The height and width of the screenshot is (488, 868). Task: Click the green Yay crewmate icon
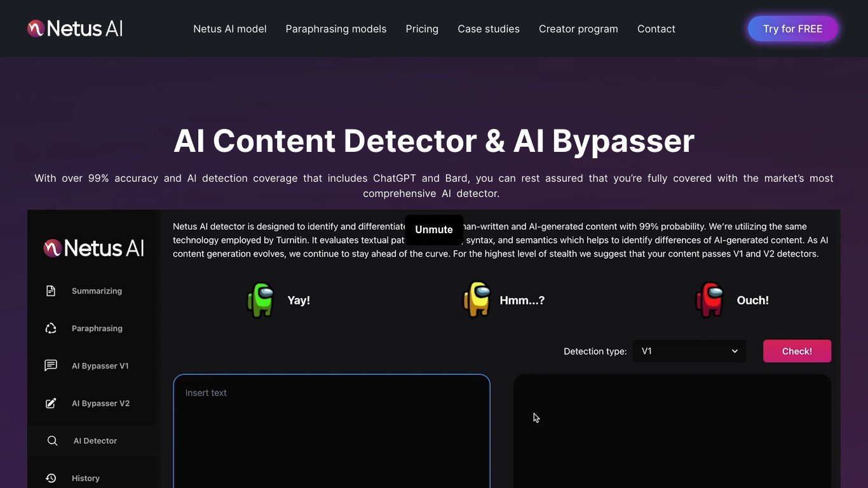pyautogui.click(x=261, y=300)
